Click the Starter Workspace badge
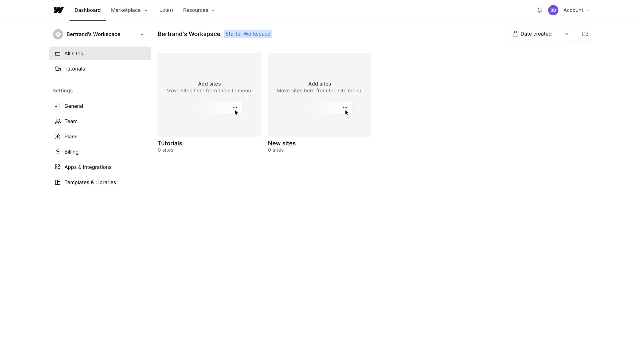 [248, 34]
